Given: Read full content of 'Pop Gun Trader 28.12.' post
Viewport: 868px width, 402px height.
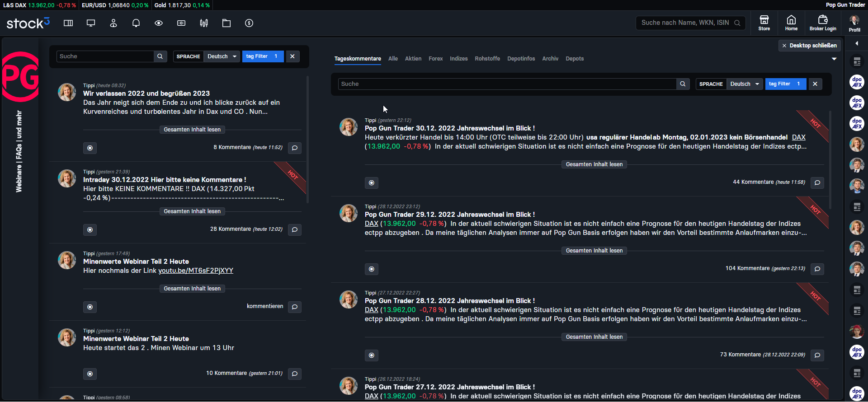Looking at the screenshot, I should point(594,337).
